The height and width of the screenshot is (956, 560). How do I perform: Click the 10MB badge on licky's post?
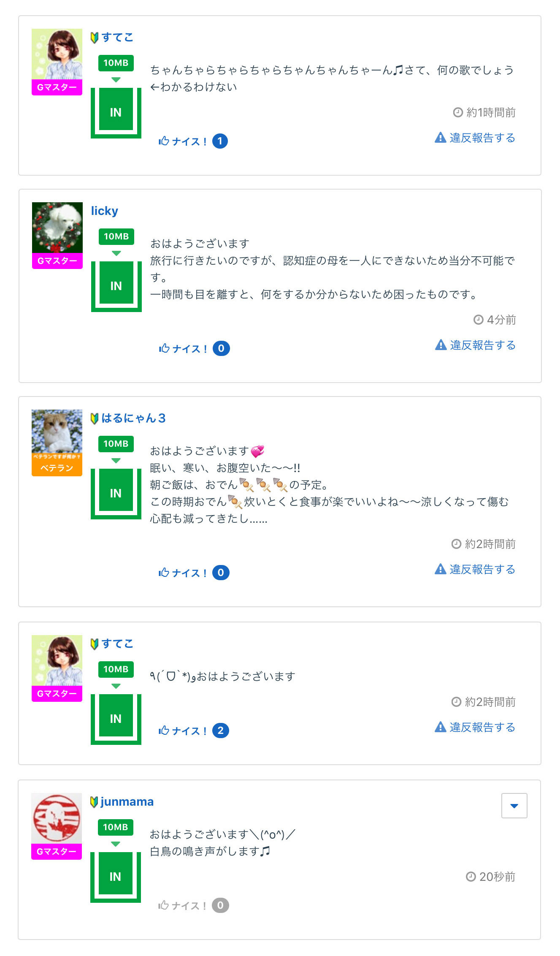(x=116, y=236)
